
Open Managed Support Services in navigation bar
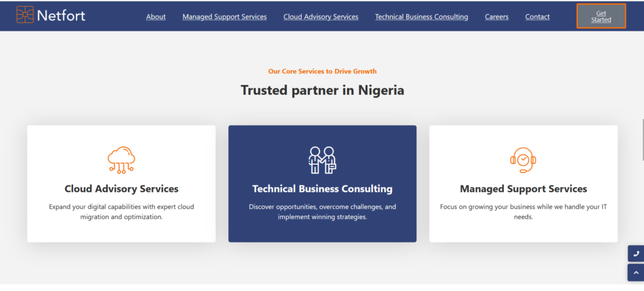coord(225,17)
